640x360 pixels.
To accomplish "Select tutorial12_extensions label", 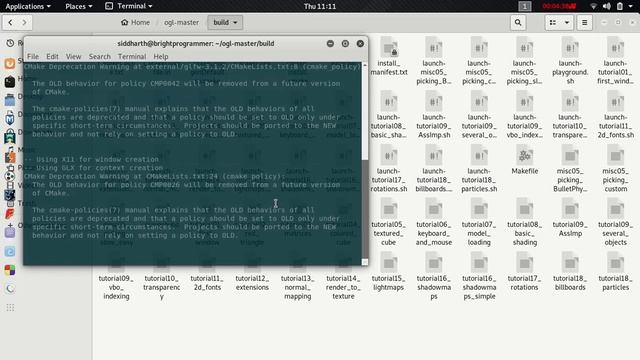I will point(252,283).
